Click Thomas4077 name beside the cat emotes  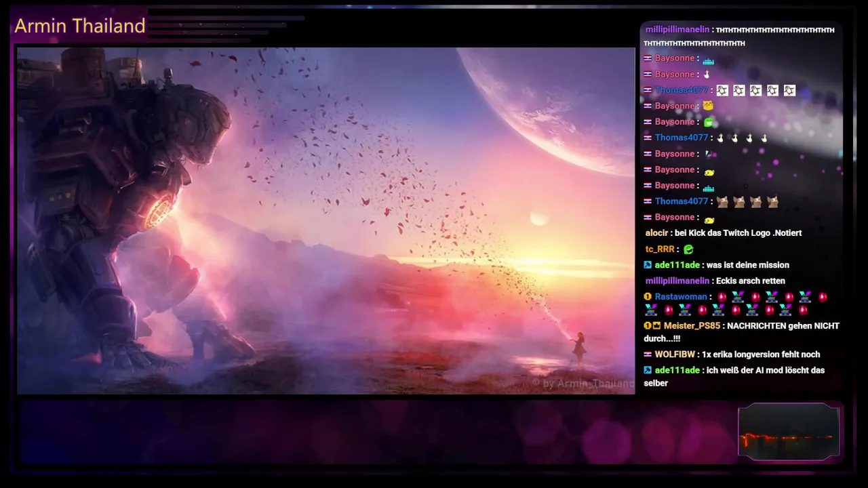pos(682,201)
